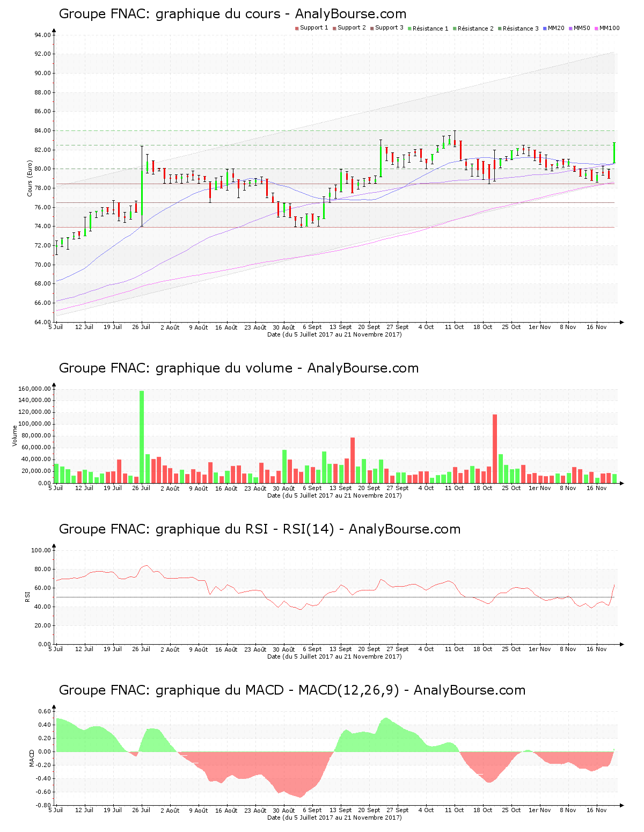Click the magenta MM100 legend swatch
This screenshot has height=832, width=644.
(x=597, y=28)
